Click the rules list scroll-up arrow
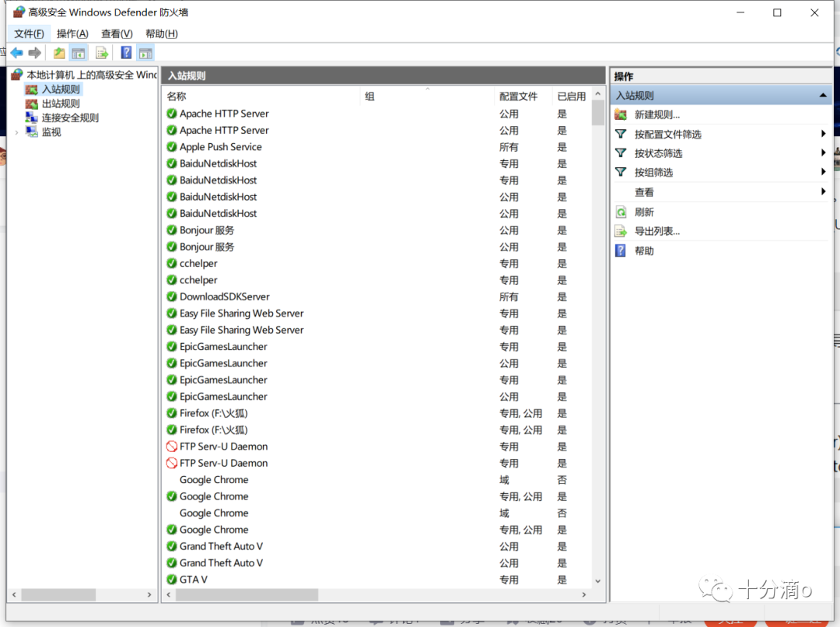 click(x=598, y=94)
